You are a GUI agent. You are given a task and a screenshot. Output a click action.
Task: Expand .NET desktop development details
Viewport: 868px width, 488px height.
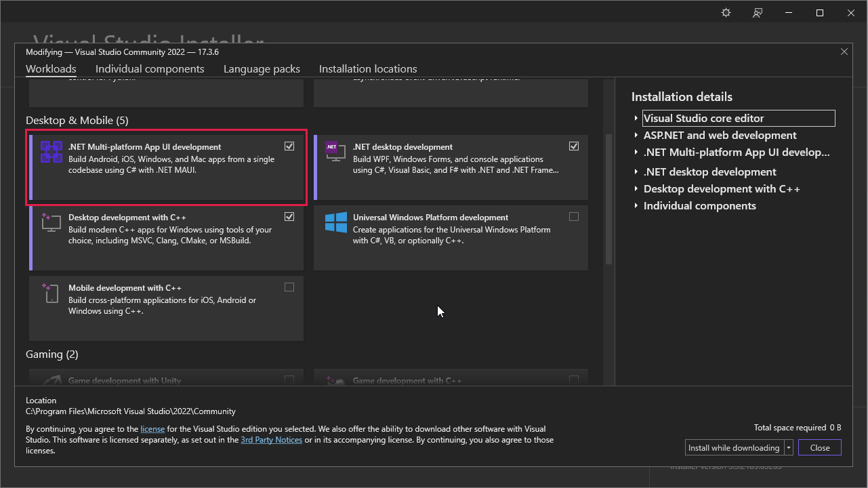pos(636,171)
